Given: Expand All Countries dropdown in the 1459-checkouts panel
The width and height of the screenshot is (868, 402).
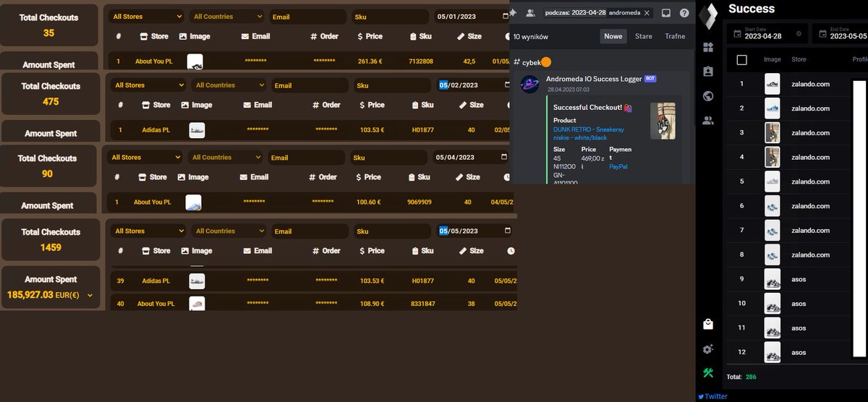Looking at the screenshot, I should (x=229, y=231).
